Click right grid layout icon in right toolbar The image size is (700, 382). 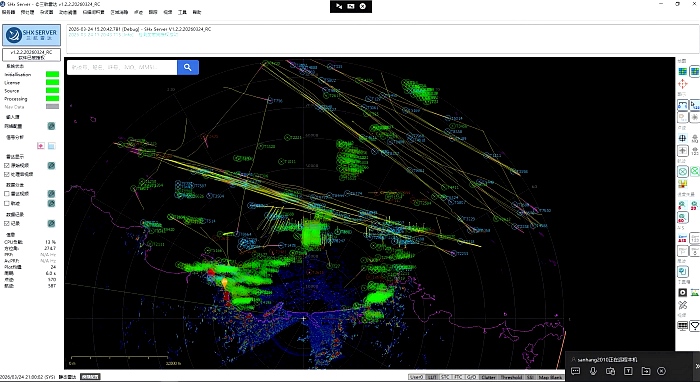click(695, 71)
